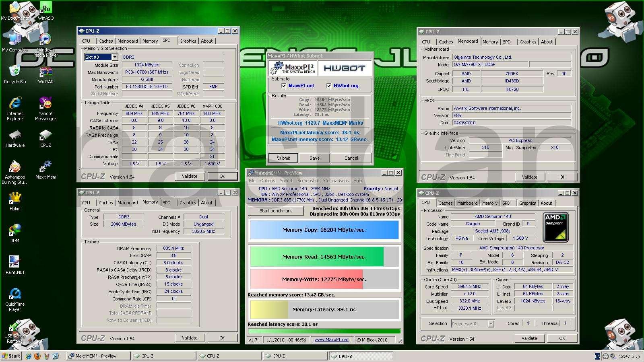This screenshot has height=362, width=644.
Task: Start benchmark in MaxxMEM
Action: pyautogui.click(x=276, y=211)
